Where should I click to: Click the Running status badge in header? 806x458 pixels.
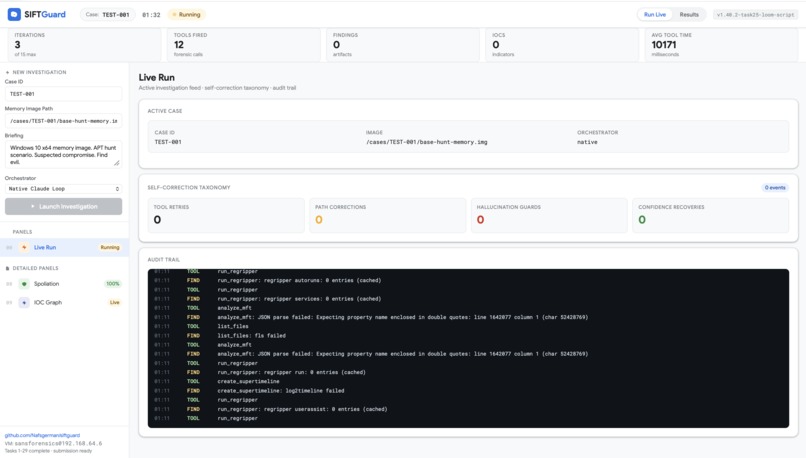tap(186, 14)
